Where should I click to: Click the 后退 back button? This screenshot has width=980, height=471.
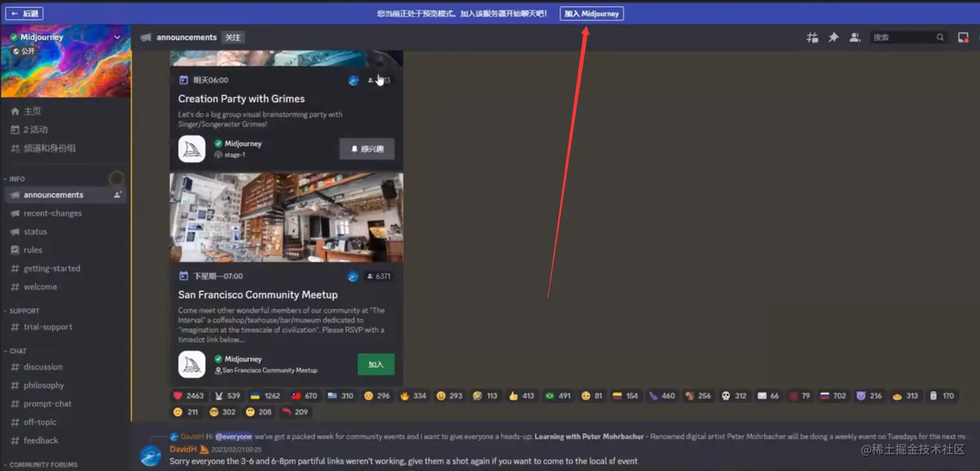(x=25, y=14)
